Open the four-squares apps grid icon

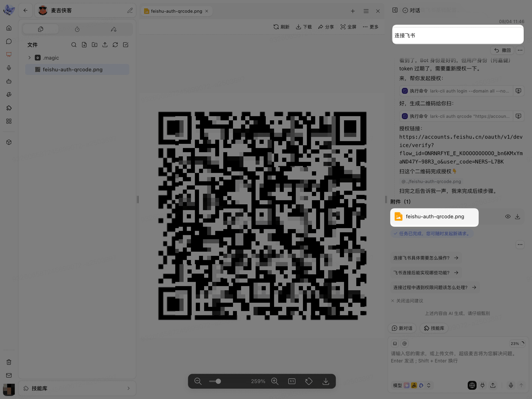[9, 121]
